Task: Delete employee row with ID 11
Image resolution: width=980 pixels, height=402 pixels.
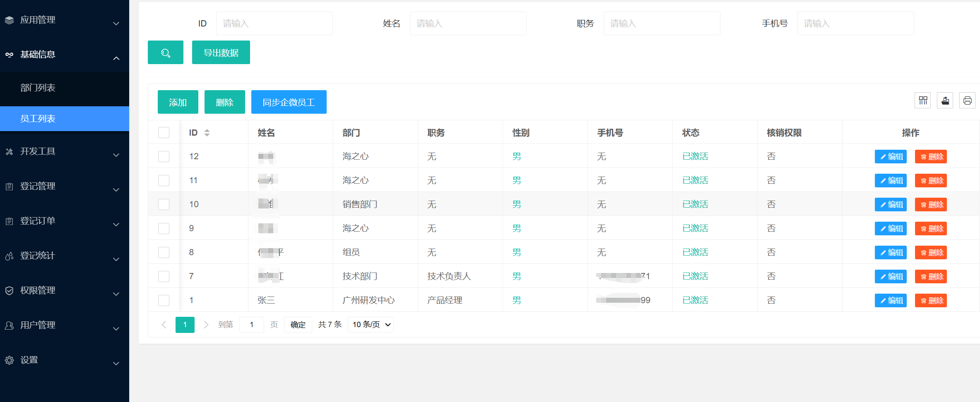Action: click(931, 181)
